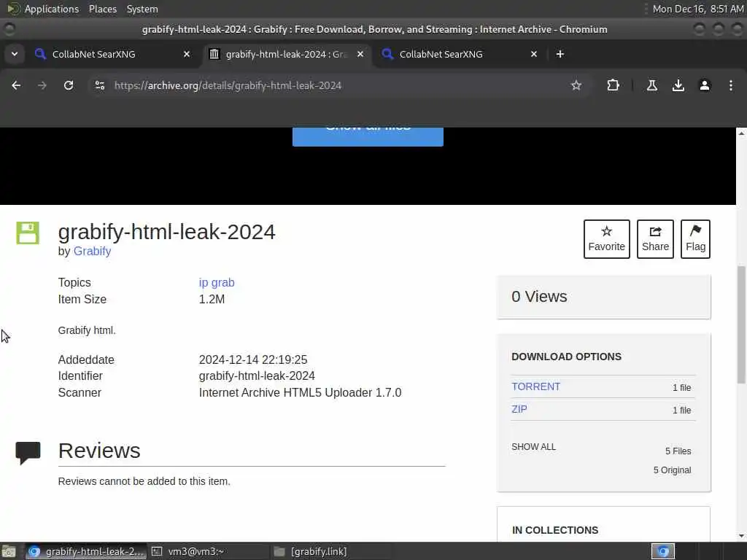Click the identifier value grabify-html-leak-2024
Image resolution: width=747 pixels, height=560 pixels.
click(x=257, y=376)
